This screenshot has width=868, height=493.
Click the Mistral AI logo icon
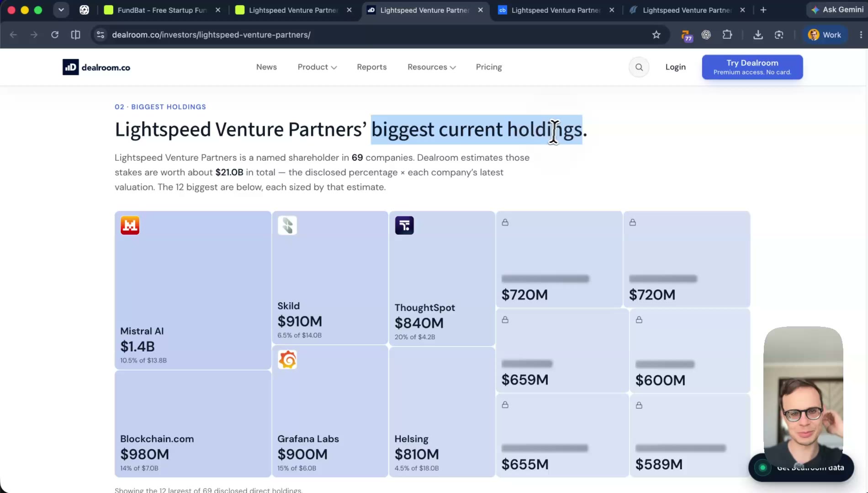tap(130, 225)
